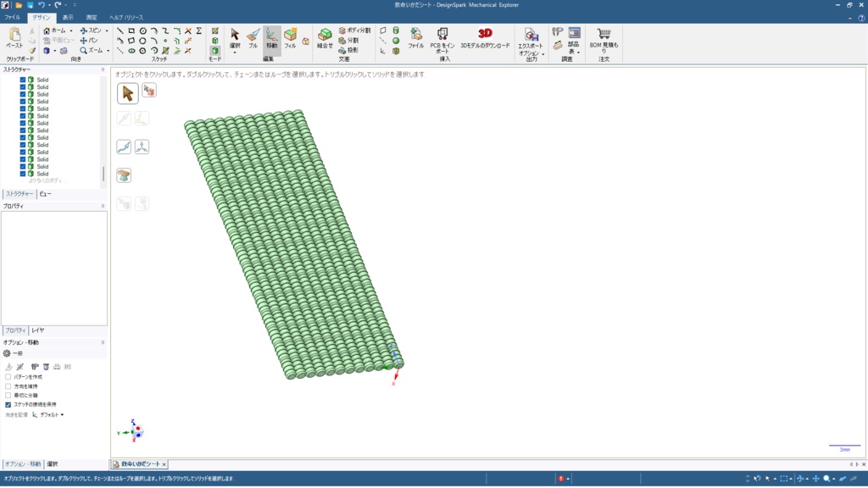
Task: Click the undo icon in title bar
Action: coord(42,5)
